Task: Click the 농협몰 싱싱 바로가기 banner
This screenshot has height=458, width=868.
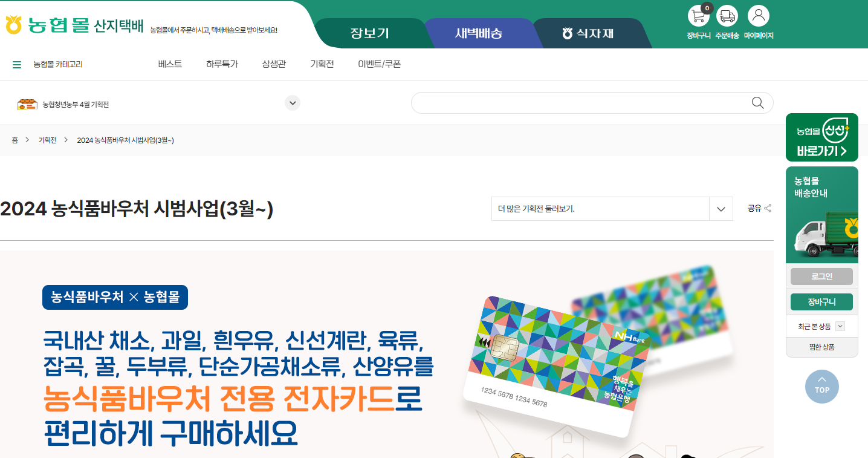Action: [822, 137]
